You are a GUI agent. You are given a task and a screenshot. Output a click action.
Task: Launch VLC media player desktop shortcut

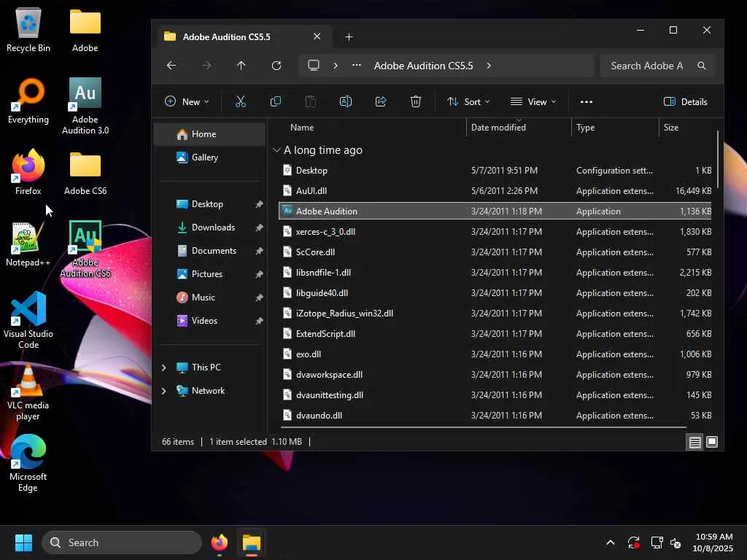tap(28, 392)
